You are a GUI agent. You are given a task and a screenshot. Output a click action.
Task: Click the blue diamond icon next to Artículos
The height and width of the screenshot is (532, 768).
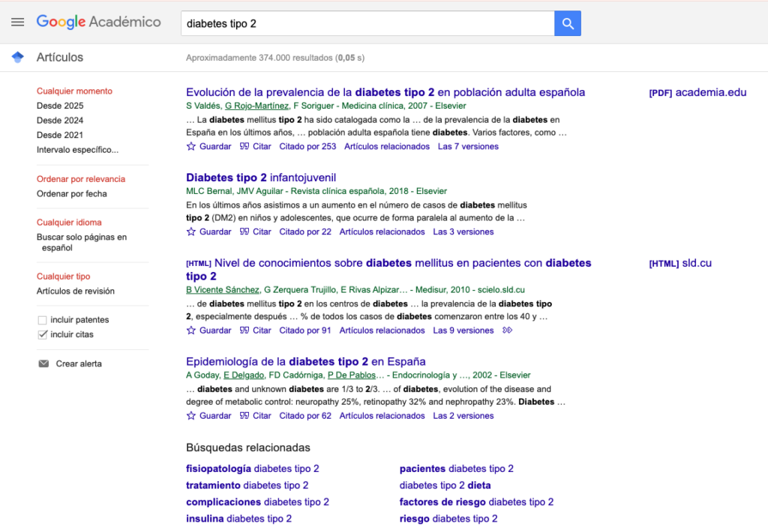click(16, 57)
